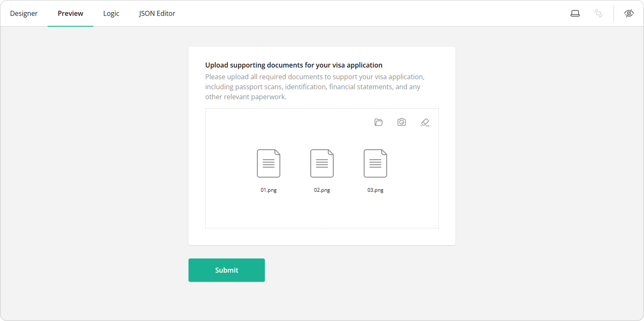This screenshot has height=321, width=644.
Task: Select the camera icon to take a photo
Action: (x=402, y=122)
